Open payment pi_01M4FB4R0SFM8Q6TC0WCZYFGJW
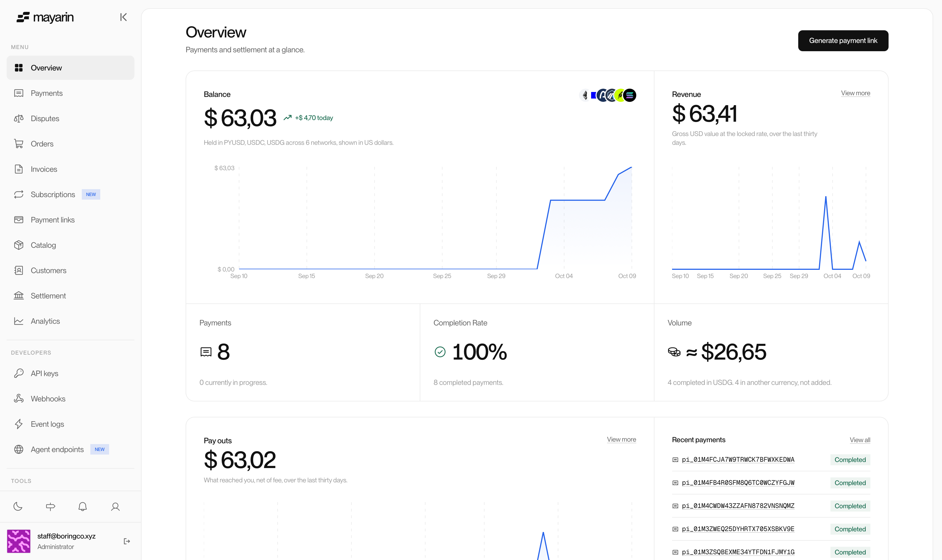The height and width of the screenshot is (560, 942). [738, 483]
